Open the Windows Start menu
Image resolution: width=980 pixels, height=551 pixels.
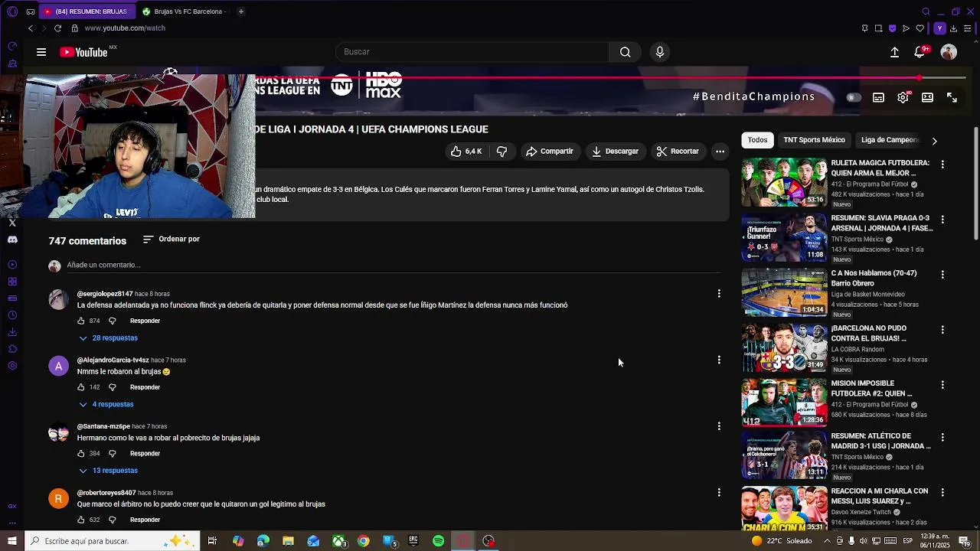pyautogui.click(x=12, y=541)
